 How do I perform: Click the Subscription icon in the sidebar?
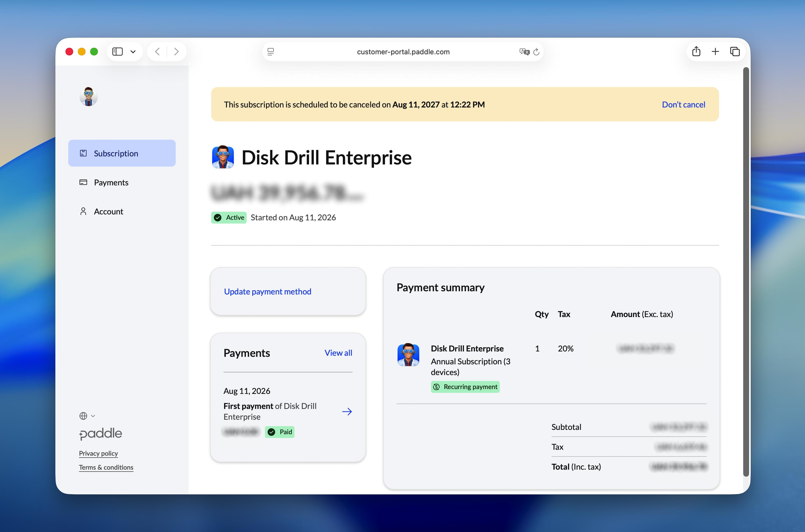point(83,153)
